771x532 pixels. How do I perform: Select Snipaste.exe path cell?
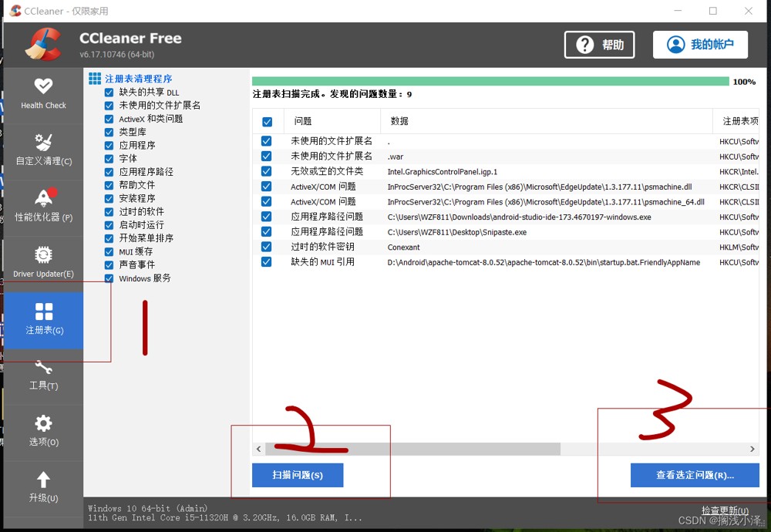pyautogui.click(x=456, y=232)
